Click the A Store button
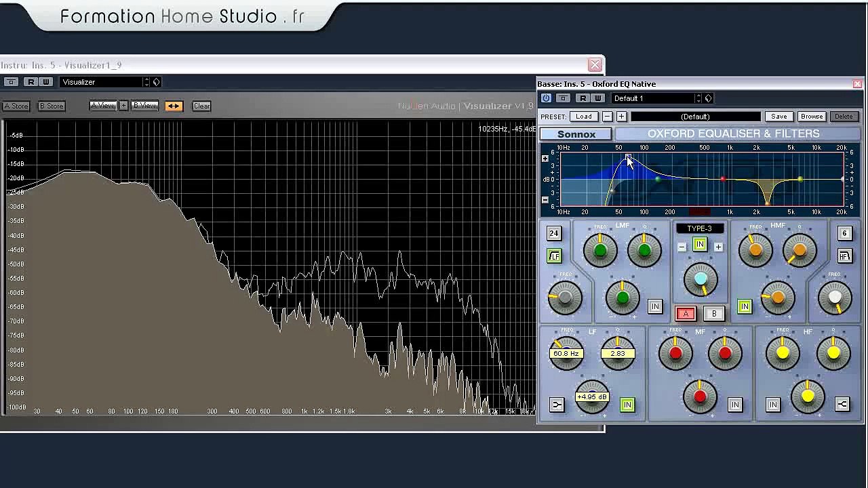 point(16,106)
